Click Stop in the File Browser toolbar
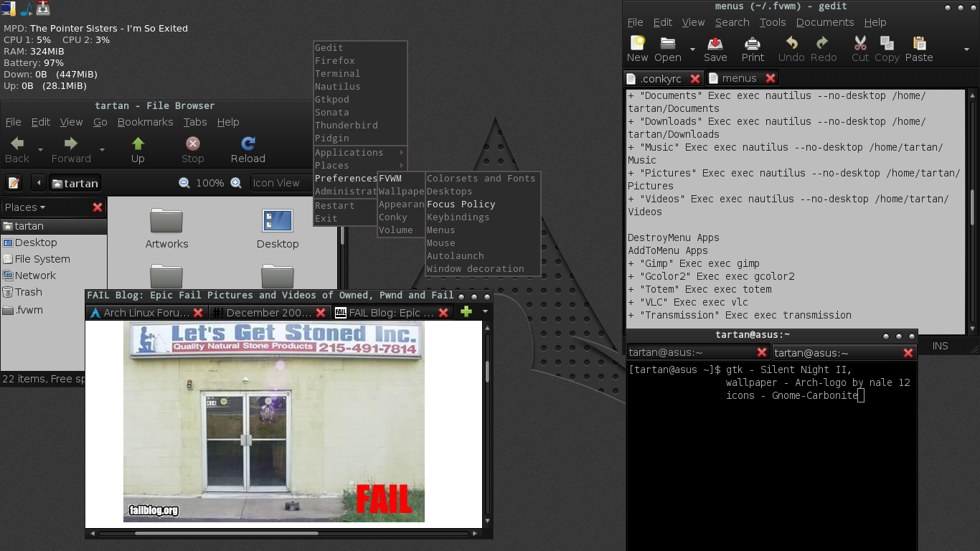 (192, 150)
